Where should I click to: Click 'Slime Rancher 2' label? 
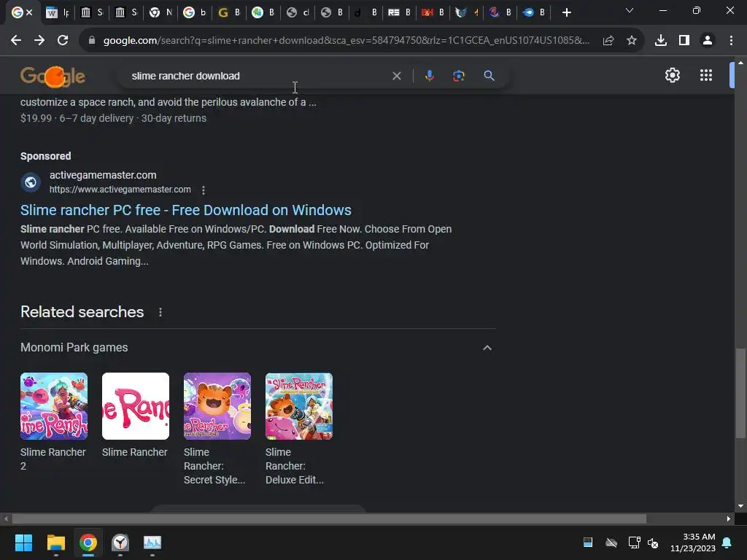click(x=53, y=459)
